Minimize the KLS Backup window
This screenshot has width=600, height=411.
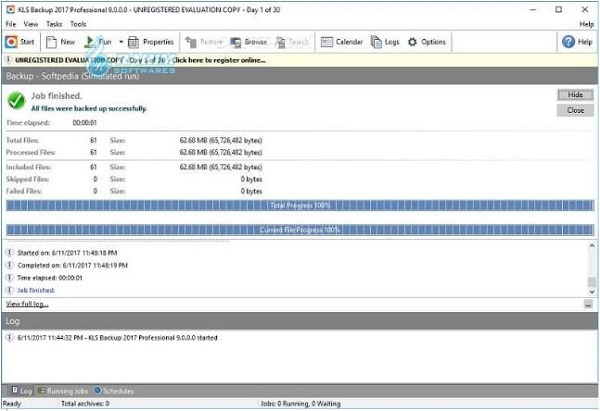pos(533,10)
